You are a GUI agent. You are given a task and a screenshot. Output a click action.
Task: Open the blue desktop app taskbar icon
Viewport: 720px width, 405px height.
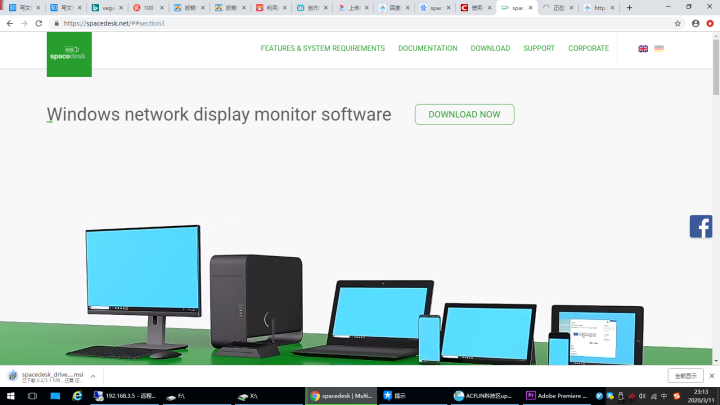click(x=55, y=396)
